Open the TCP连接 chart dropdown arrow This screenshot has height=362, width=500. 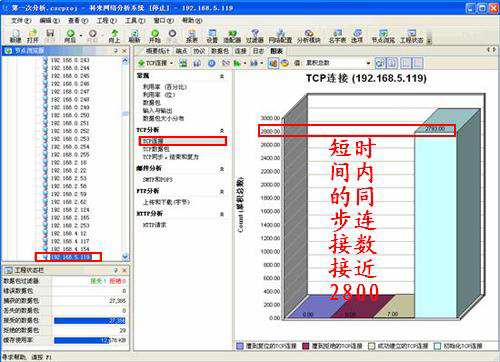click(x=172, y=63)
